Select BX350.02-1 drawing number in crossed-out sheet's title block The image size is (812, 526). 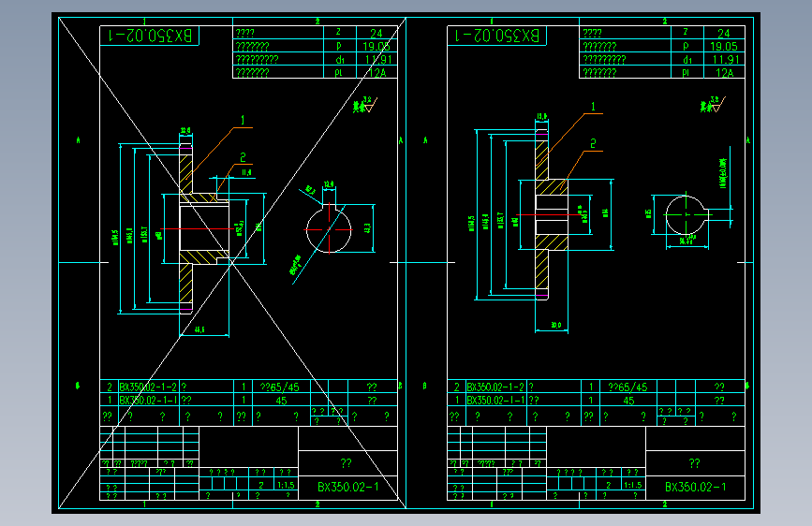click(348, 488)
